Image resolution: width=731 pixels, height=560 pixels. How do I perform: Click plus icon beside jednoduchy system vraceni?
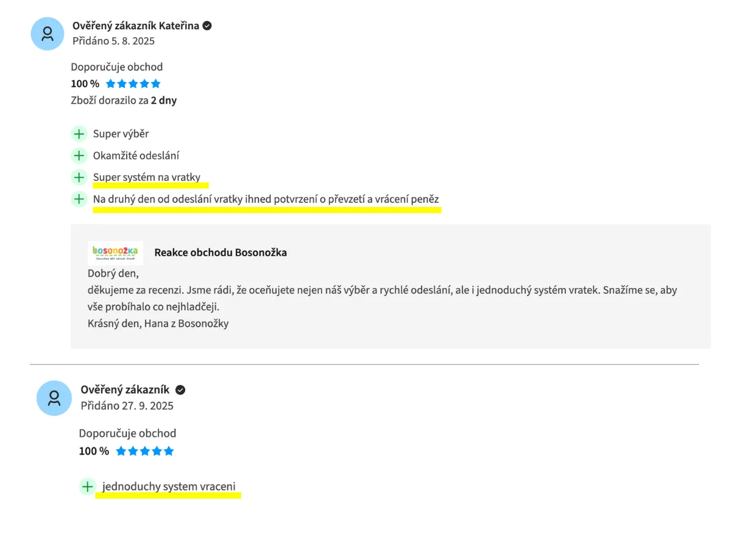pos(88,486)
